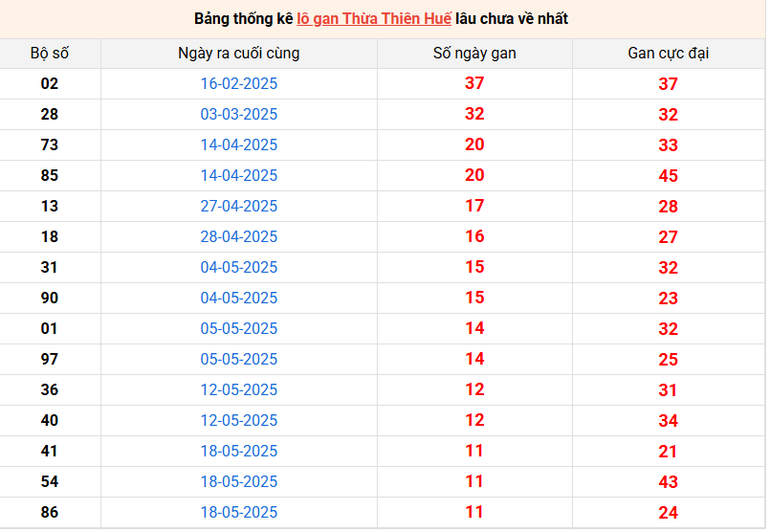Image resolution: width=770 pixels, height=532 pixels.
Task: Select the 'Số ngày gan' column header
Action: (x=474, y=54)
